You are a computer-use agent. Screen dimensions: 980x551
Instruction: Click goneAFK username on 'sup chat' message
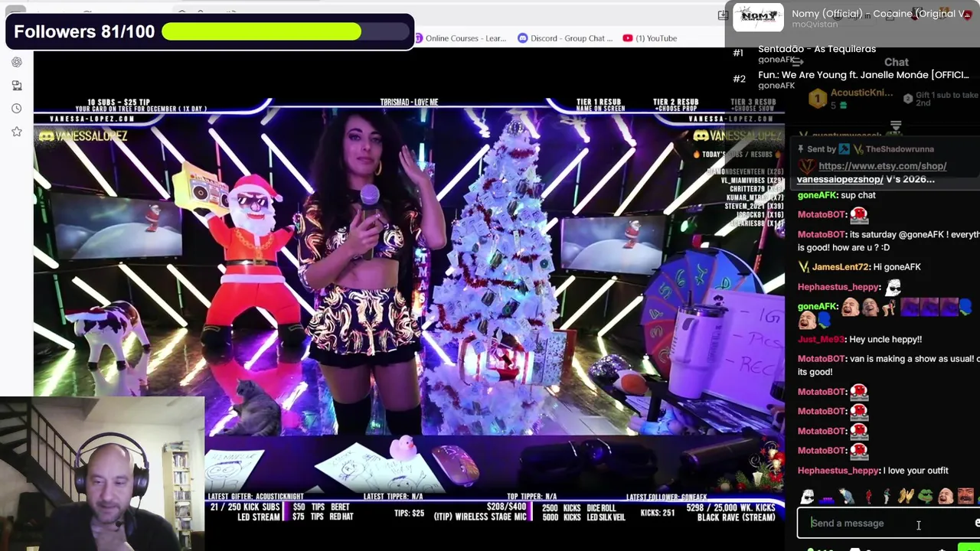[817, 195]
